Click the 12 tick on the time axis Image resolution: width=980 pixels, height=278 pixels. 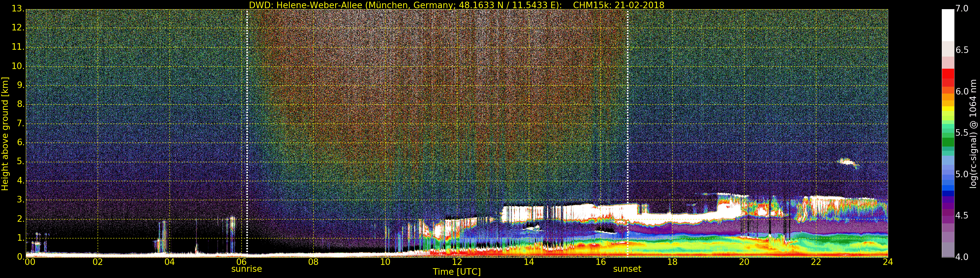(457, 262)
